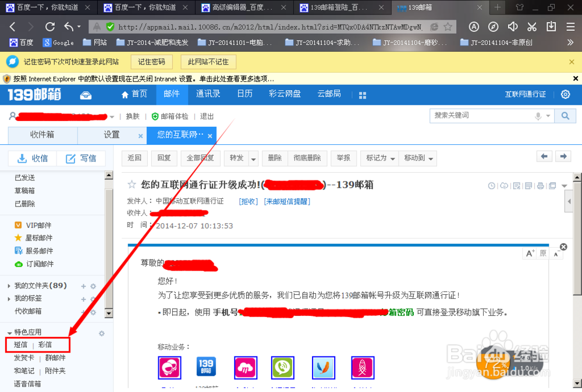Expand 我的文件夹(89) tree node
Image resolution: width=582 pixels, height=392 pixels.
click(9, 286)
